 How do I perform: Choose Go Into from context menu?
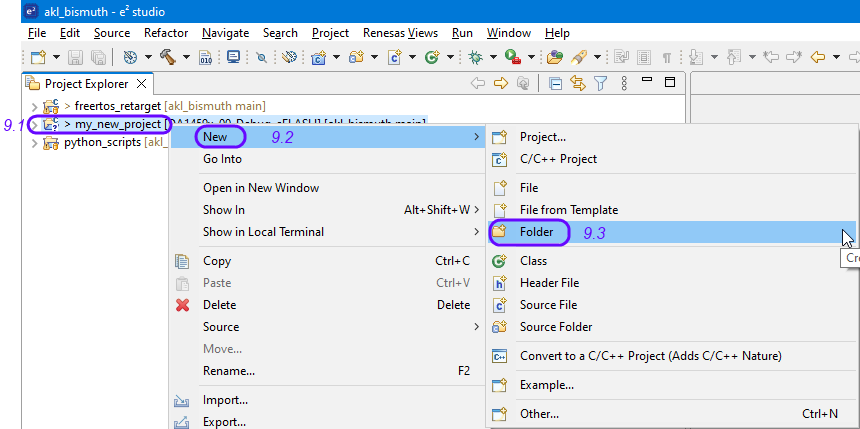coord(328,159)
